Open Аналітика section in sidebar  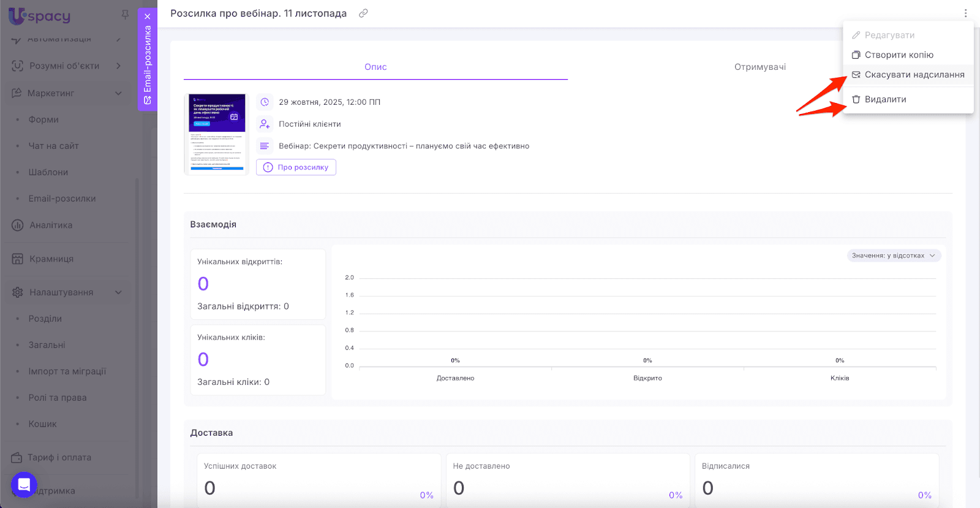[x=51, y=225]
